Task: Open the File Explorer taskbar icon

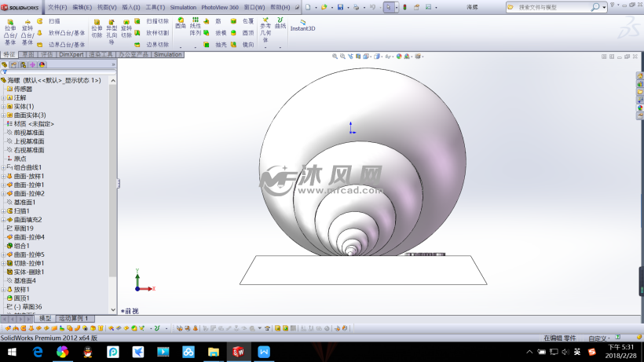Action: click(213, 352)
